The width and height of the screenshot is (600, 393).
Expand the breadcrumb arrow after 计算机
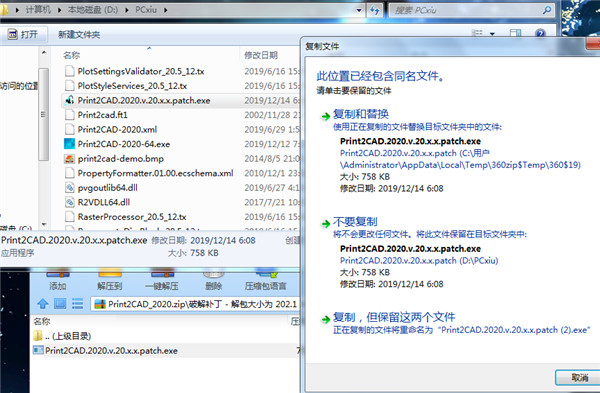(59, 10)
